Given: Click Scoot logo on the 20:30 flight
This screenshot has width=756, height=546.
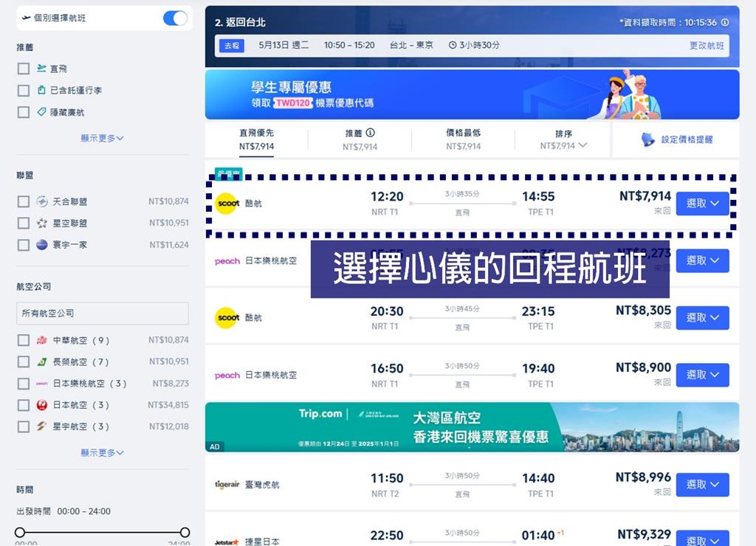Looking at the screenshot, I should click(227, 317).
